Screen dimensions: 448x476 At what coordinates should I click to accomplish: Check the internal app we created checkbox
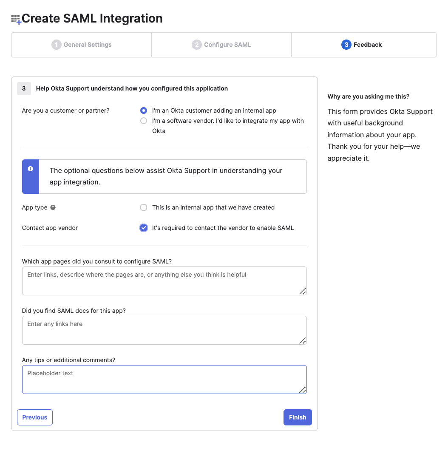point(144,207)
